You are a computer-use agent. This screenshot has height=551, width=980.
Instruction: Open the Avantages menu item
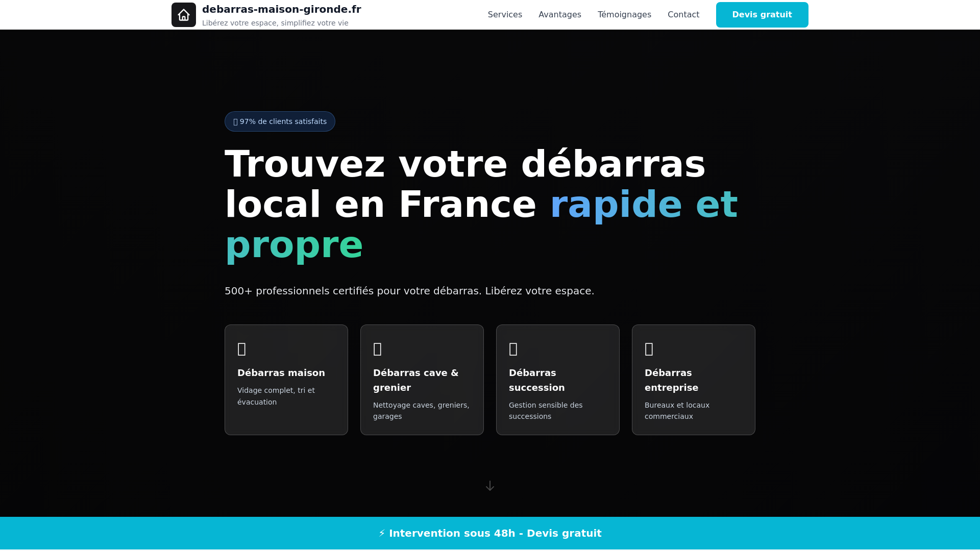coord(560,14)
